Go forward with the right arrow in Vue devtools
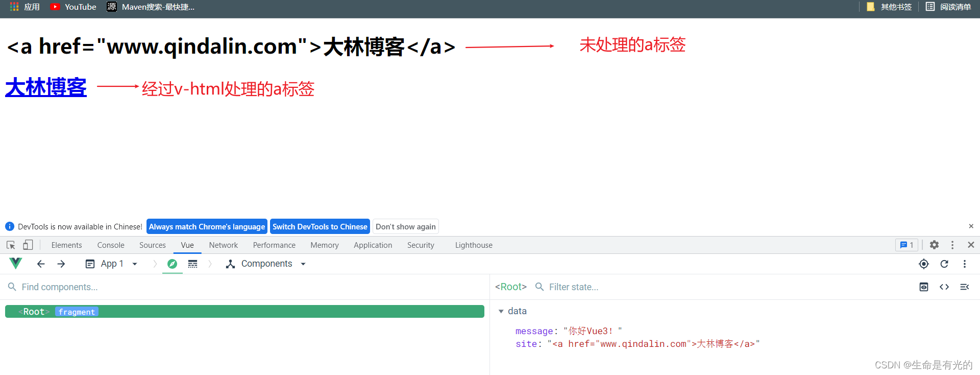980x375 pixels. click(61, 264)
